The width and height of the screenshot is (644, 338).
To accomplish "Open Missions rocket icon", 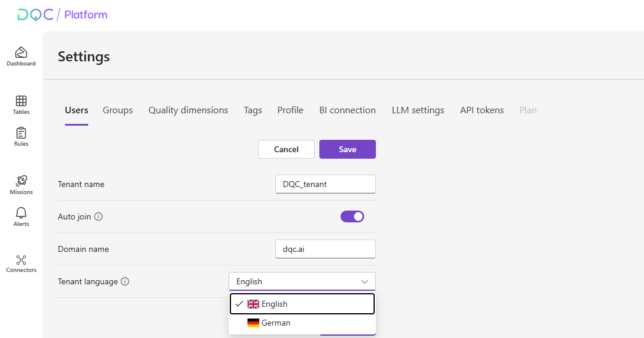I will click(21, 182).
